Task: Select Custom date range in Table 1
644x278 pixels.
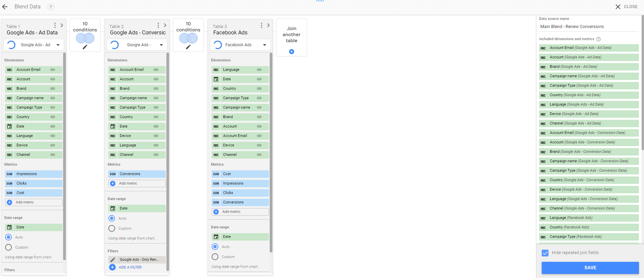Action: [9, 247]
